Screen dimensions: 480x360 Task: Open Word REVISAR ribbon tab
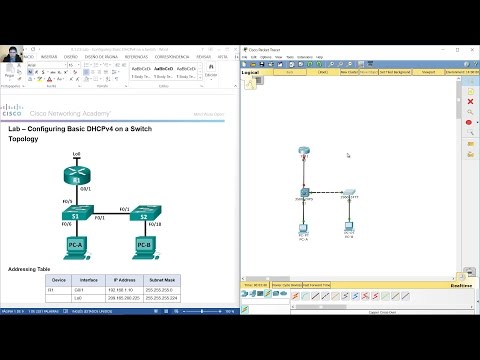coord(203,57)
